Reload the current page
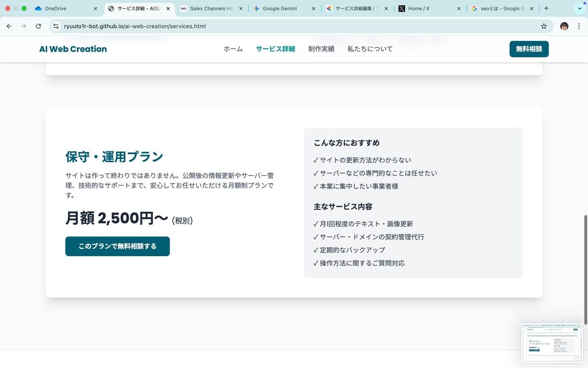588x368 pixels. click(39, 26)
